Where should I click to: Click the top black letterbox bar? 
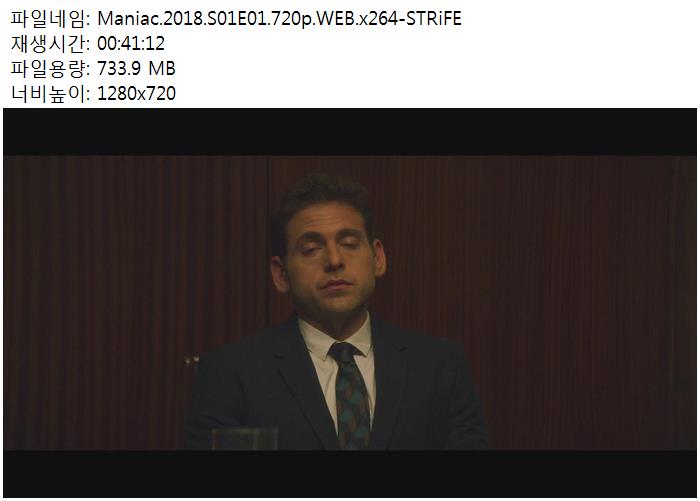[x=350, y=132]
